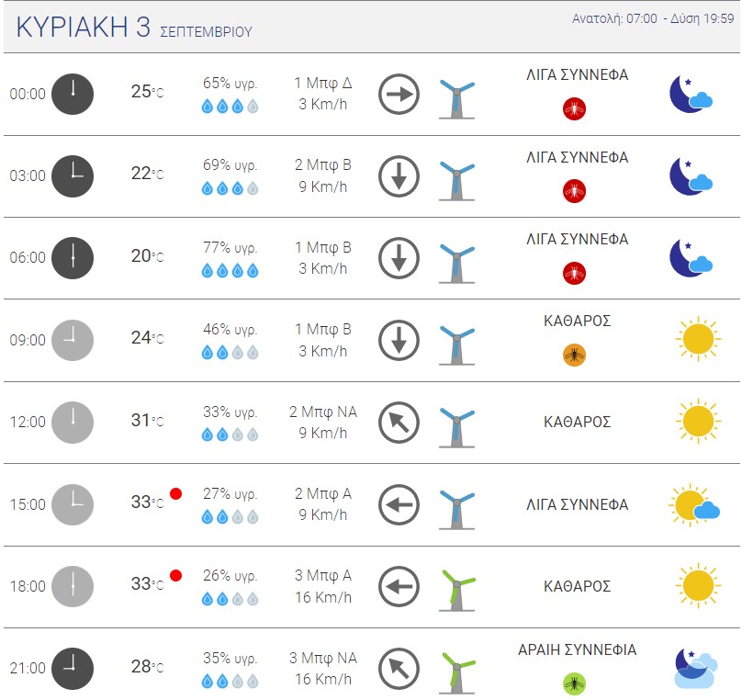This screenshot has width=753, height=700.
Task: Click the sunrise and sunset times text
Action: coord(653,18)
